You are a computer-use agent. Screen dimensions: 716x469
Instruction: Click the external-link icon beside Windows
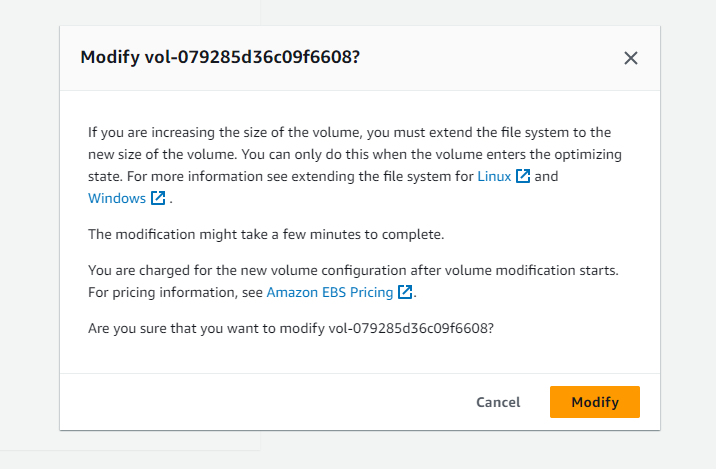pyautogui.click(x=158, y=198)
